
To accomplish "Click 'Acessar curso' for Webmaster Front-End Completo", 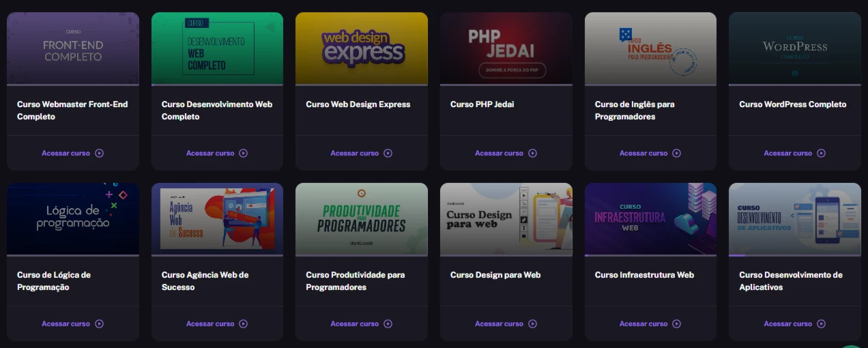I will click(66, 154).
